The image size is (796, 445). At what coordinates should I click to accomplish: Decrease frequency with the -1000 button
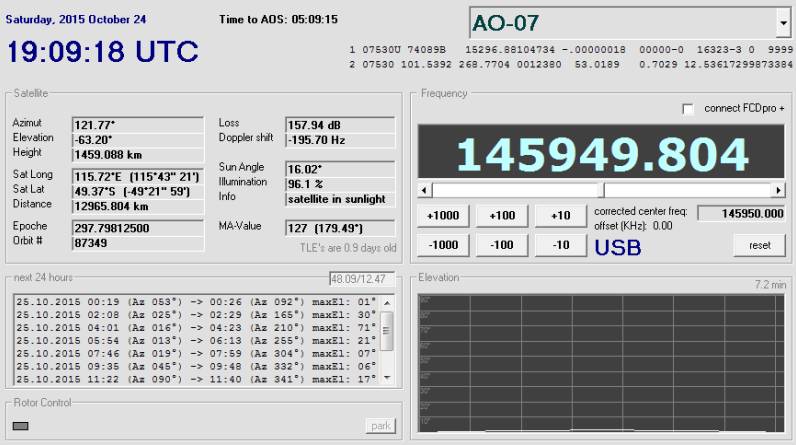tap(443, 245)
